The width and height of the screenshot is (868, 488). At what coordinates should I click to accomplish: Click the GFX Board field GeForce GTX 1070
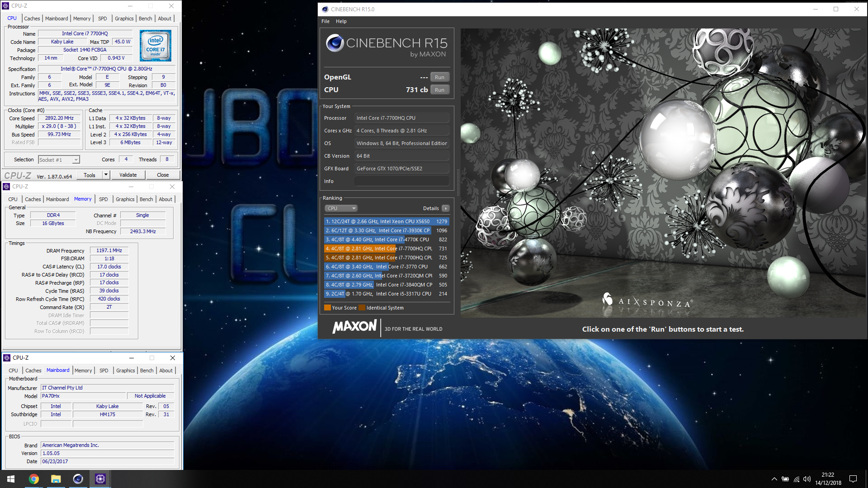(x=402, y=169)
